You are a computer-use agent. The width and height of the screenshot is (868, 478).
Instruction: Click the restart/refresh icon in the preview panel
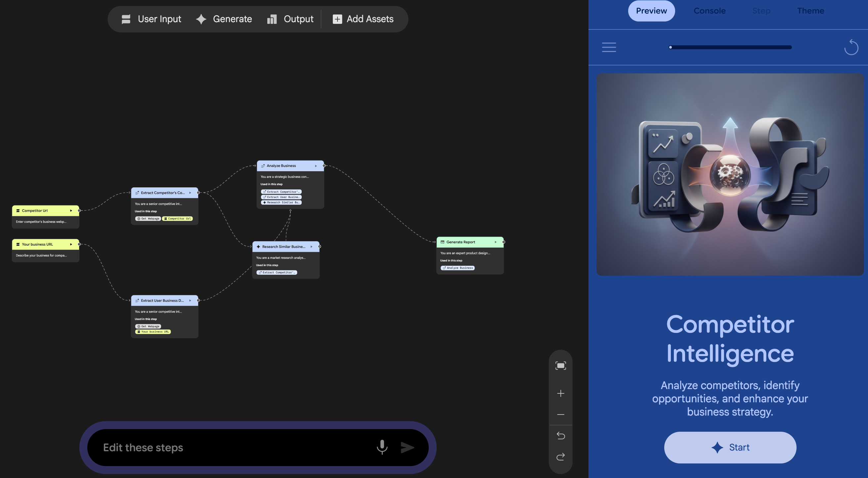pyautogui.click(x=851, y=47)
